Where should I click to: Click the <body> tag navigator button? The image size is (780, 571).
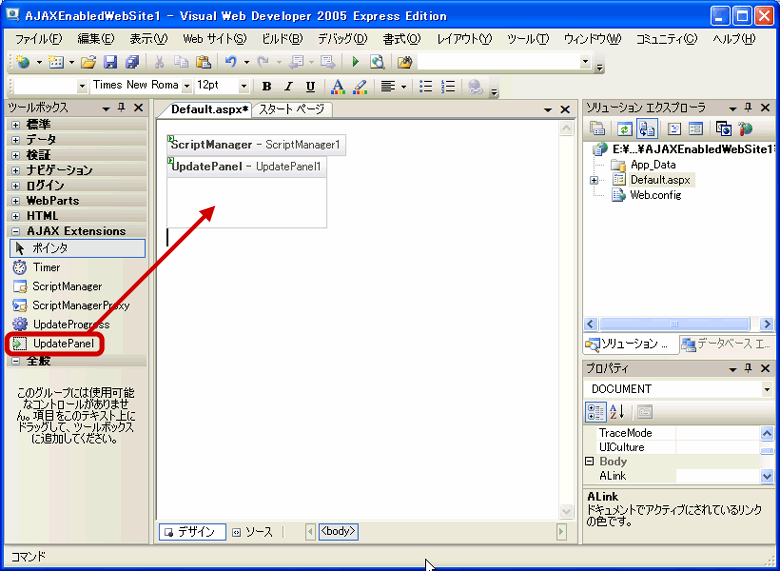point(338,532)
